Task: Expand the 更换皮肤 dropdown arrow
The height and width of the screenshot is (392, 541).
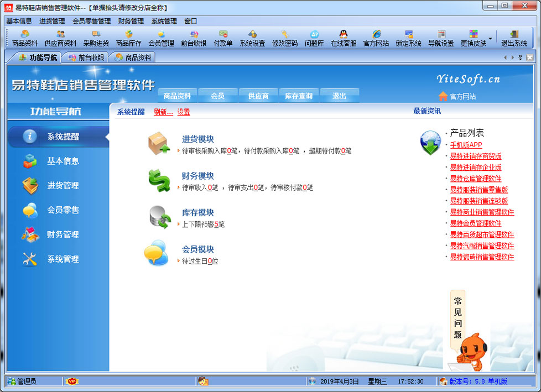Action: [x=490, y=39]
